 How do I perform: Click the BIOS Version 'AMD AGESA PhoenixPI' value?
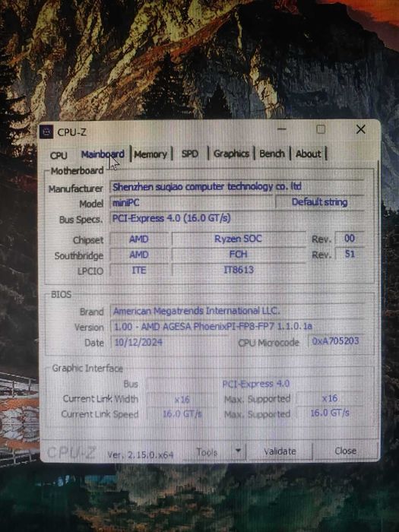(237, 326)
